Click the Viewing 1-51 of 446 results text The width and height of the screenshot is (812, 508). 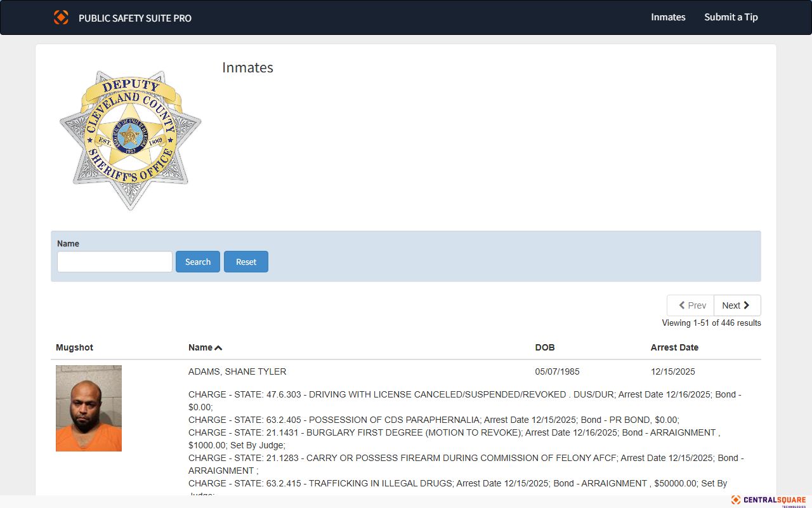(711, 323)
